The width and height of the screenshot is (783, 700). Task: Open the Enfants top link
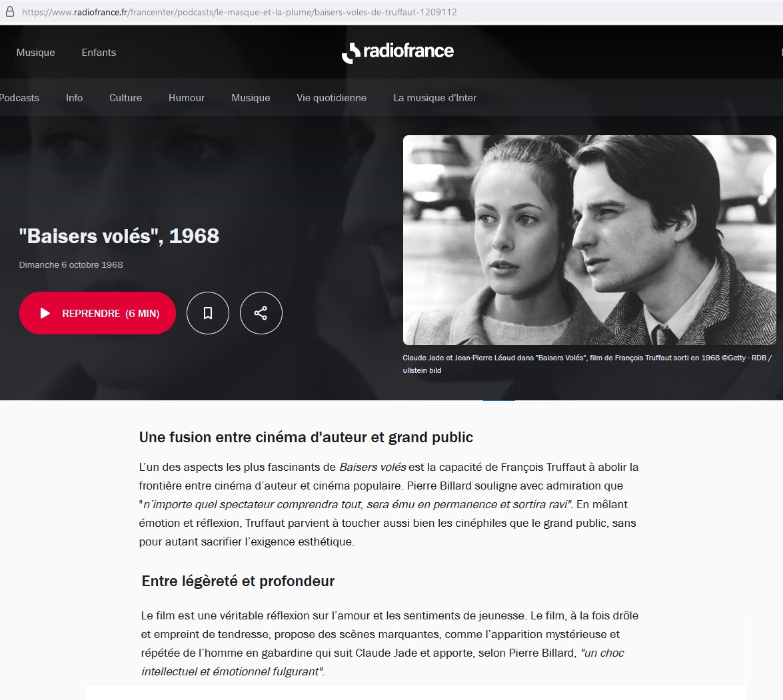point(99,53)
